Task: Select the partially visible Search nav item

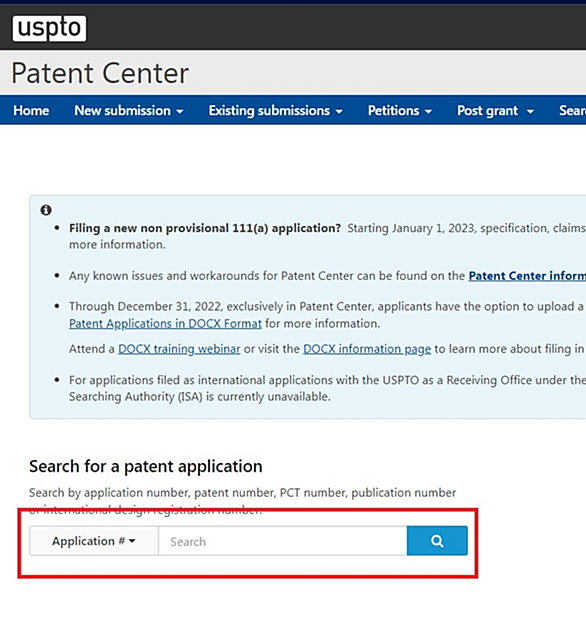Action: (x=572, y=111)
